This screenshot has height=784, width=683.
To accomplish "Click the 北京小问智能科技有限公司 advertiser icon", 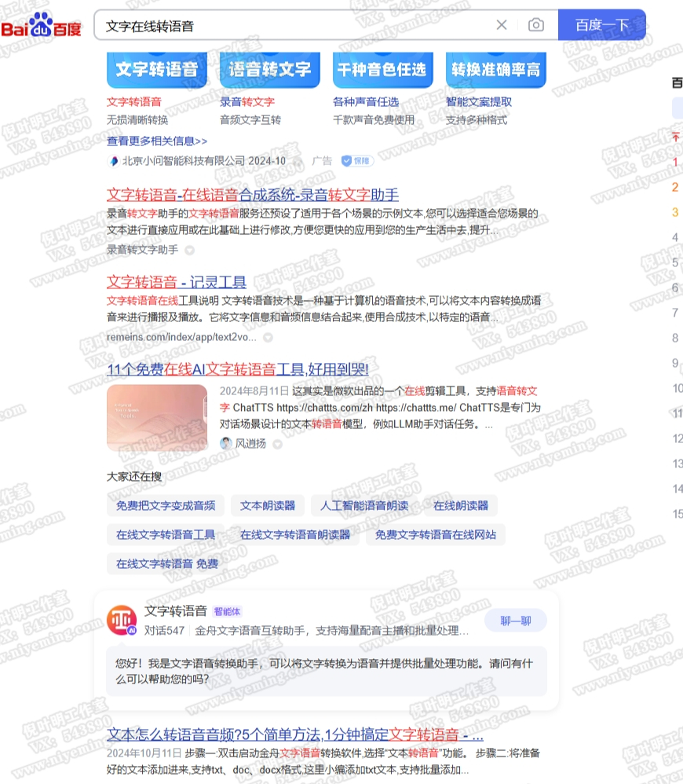I will click(x=113, y=161).
